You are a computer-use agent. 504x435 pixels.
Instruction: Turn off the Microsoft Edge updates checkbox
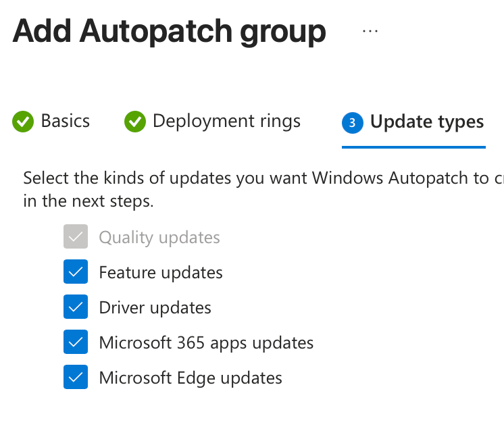(x=76, y=378)
